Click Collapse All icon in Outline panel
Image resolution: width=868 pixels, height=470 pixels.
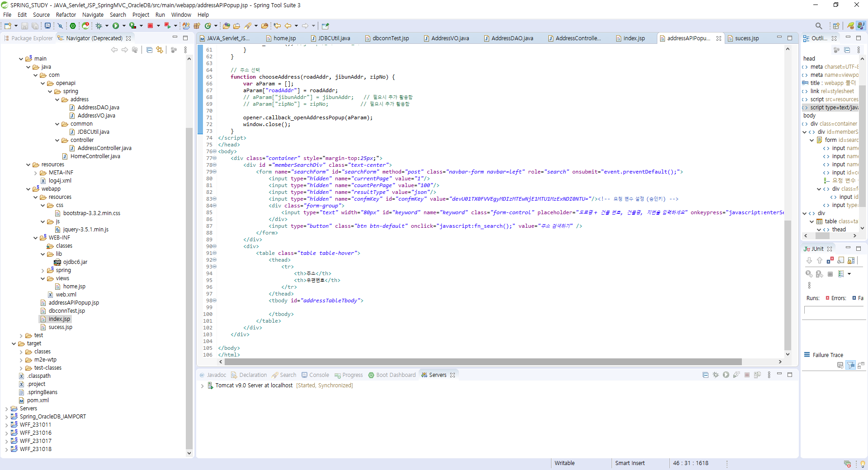847,50
